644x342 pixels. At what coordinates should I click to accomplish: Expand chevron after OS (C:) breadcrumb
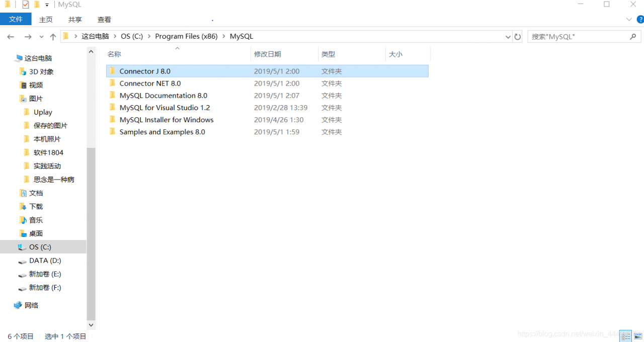tap(148, 37)
